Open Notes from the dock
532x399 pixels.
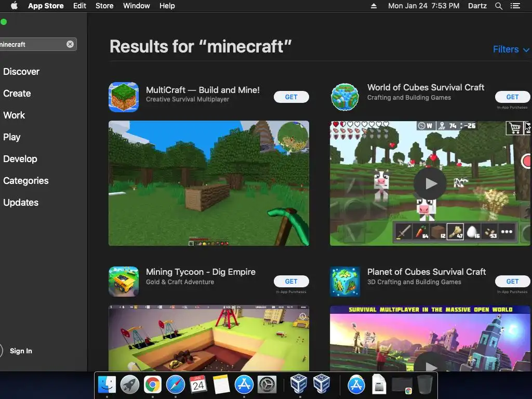click(221, 384)
